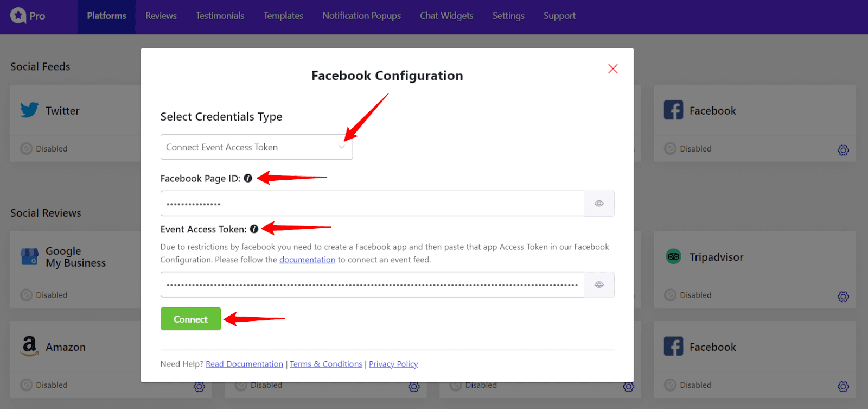Viewport: 868px width, 409px height.
Task: Close the Facebook Configuration dialog
Action: coord(613,68)
